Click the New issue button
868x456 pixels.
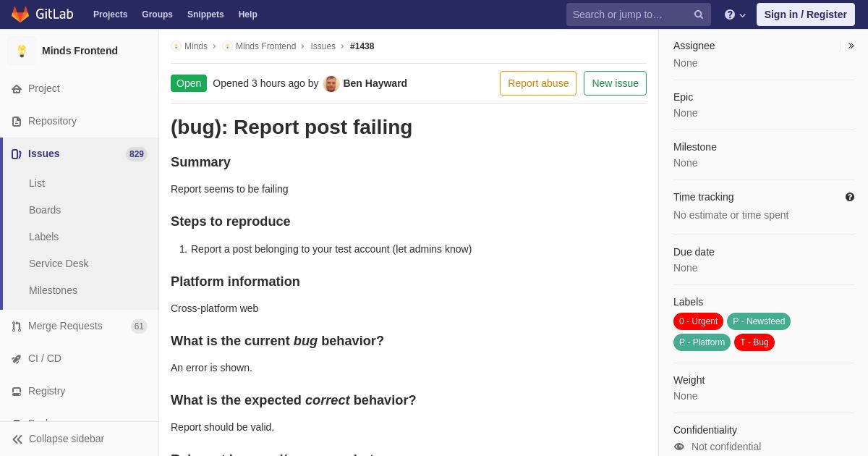[x=615, y=83]
